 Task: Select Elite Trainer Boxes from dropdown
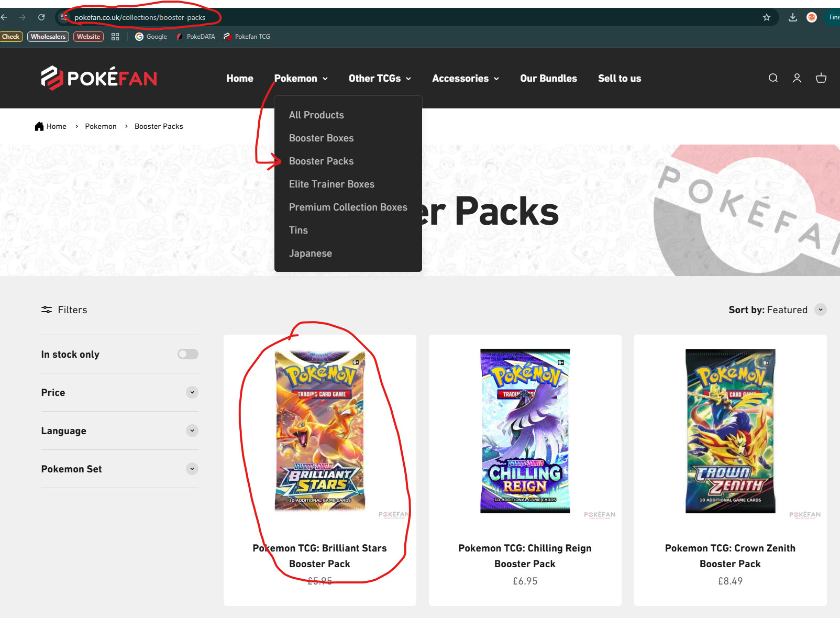[x=331, y=184]
